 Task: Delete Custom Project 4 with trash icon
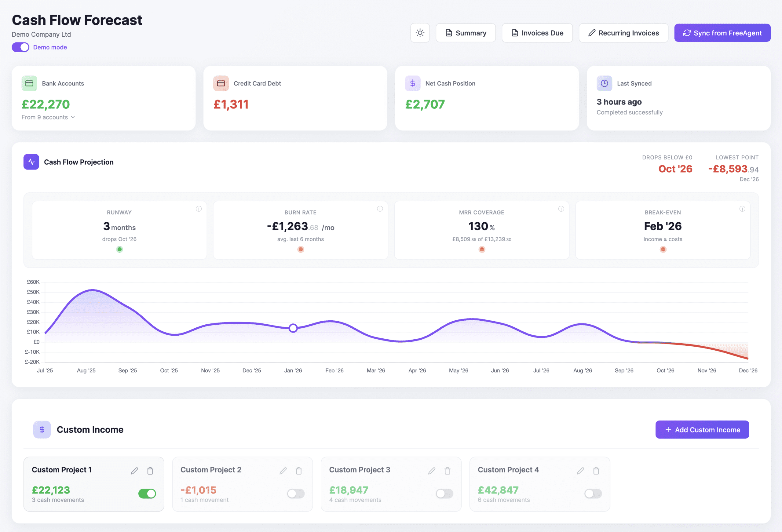point(596,471)
